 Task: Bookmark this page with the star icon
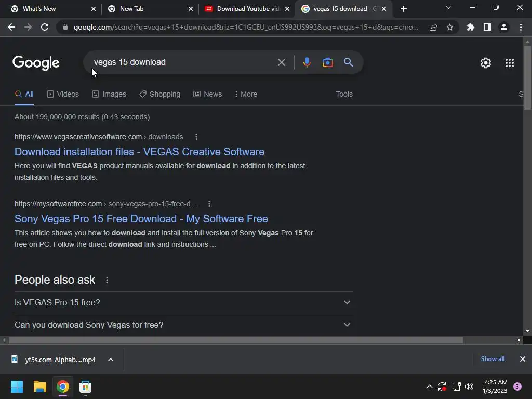[450, 27]
